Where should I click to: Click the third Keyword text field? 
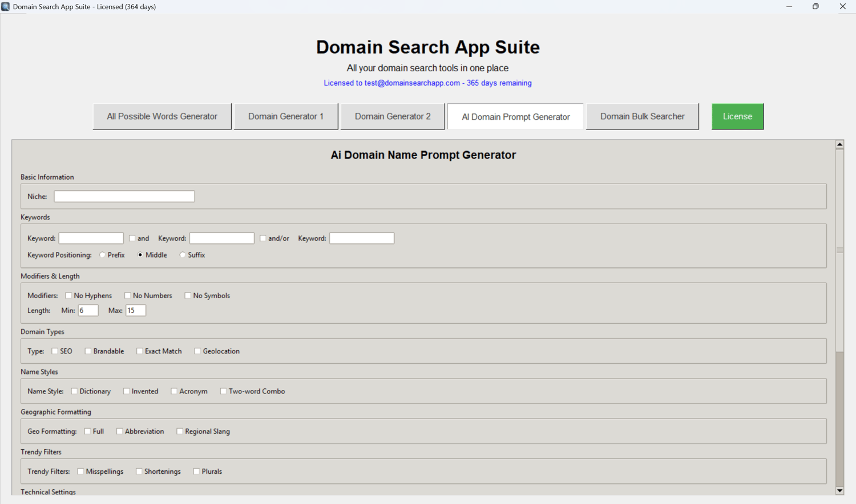coord(362,238)
